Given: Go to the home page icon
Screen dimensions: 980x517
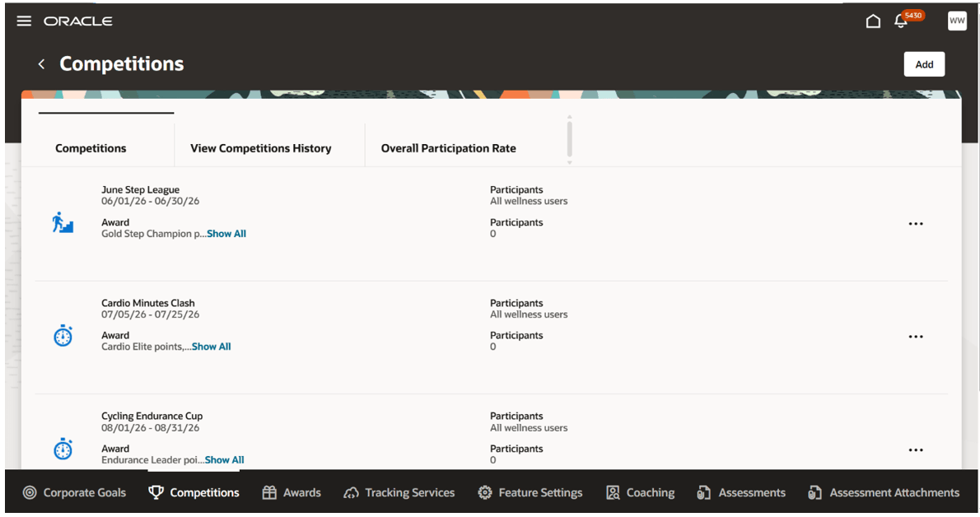Looking at the screenshot, I should coord(873,21).
